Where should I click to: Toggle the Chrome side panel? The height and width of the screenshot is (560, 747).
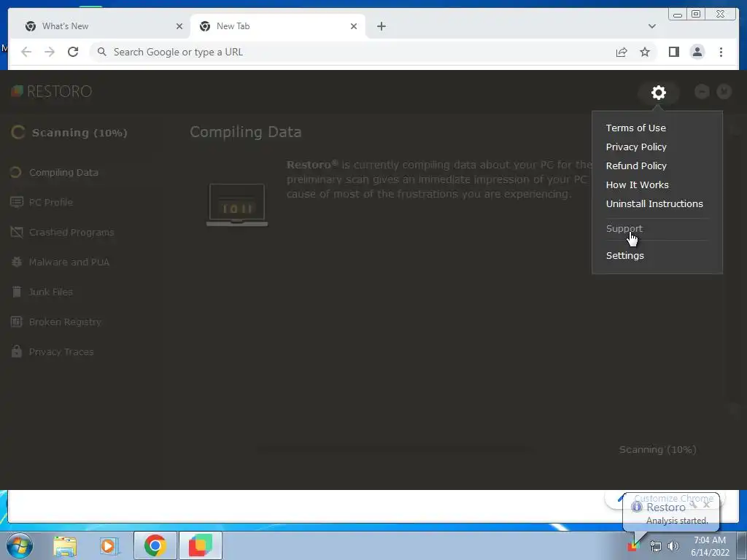[673, 52]
